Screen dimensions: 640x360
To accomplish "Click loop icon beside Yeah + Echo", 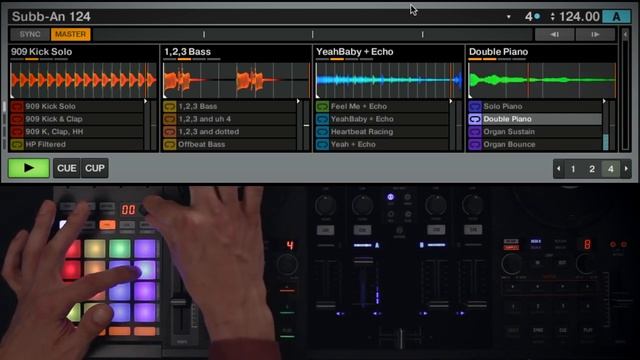I will [322, 144].
